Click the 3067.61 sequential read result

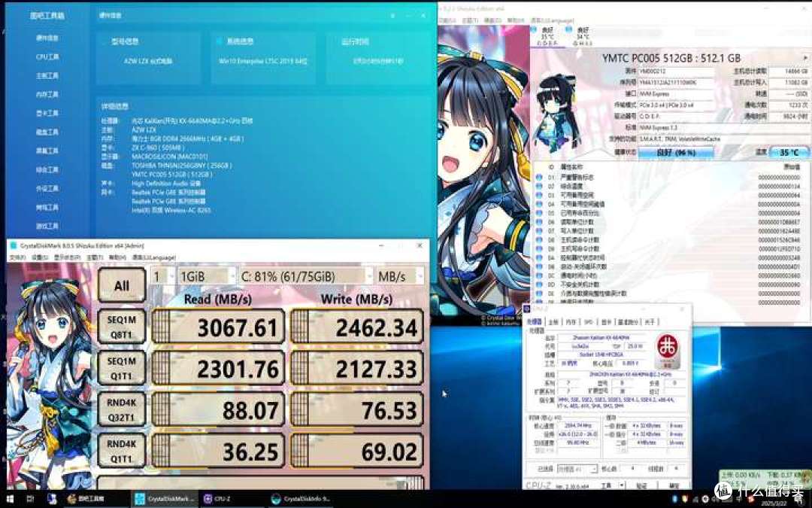tap(219, 327)
